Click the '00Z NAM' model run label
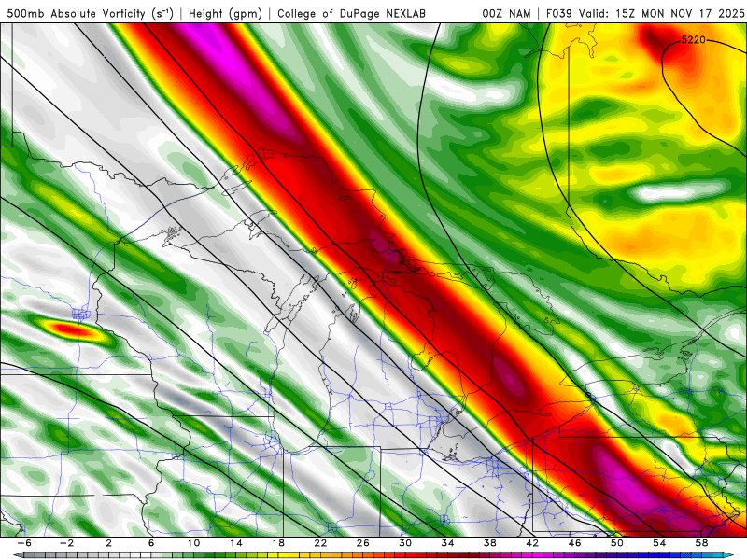The height and width of the screenshot is (560, 747). click(x=506, y=14)
